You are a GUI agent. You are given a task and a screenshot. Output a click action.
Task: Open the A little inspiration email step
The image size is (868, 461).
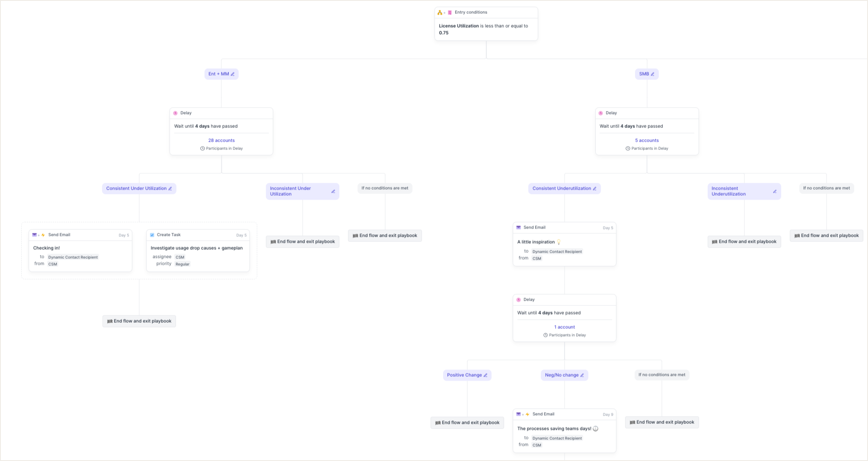[564, 245]
